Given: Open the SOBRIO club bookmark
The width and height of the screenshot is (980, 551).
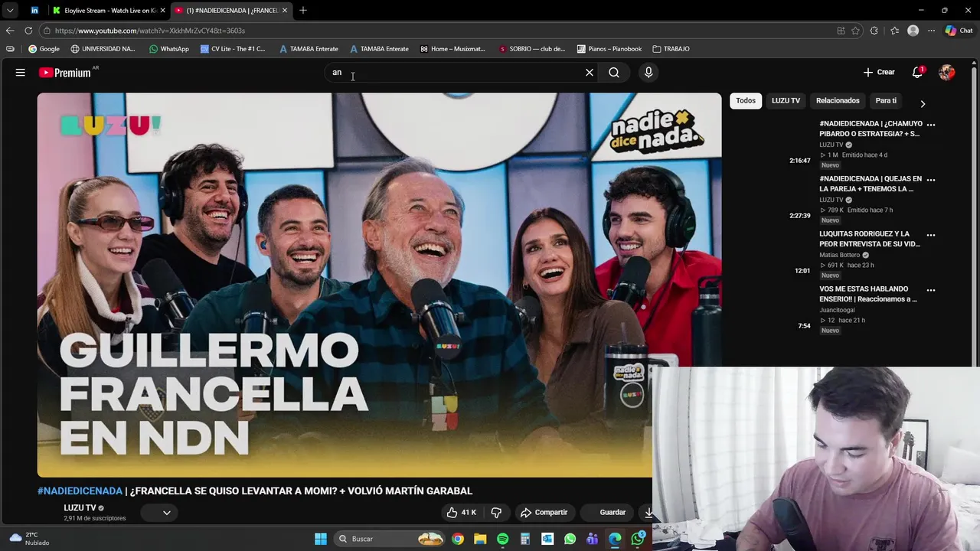Looking at the screenshot, I should [531, 48].
